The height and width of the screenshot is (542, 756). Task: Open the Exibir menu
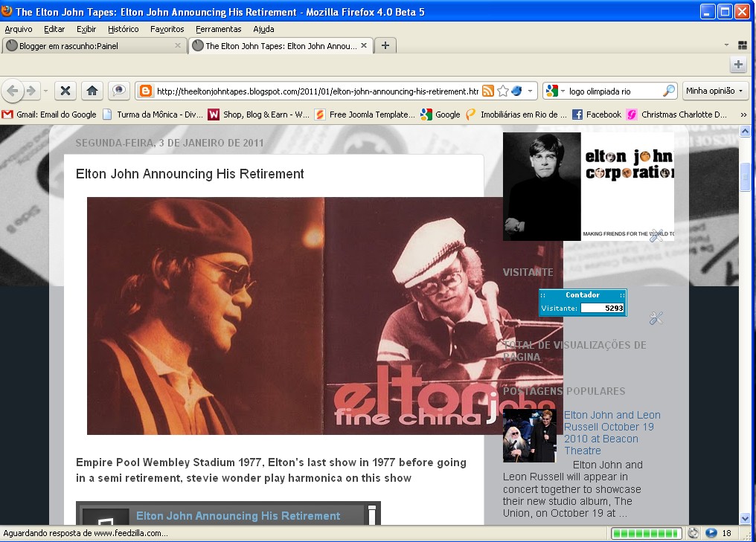tap(86, 29)
